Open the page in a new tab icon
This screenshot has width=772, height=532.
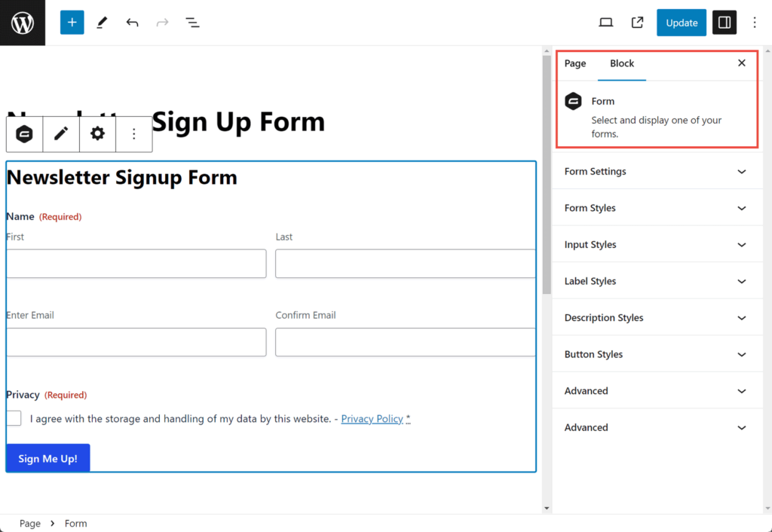coord(636,22)
